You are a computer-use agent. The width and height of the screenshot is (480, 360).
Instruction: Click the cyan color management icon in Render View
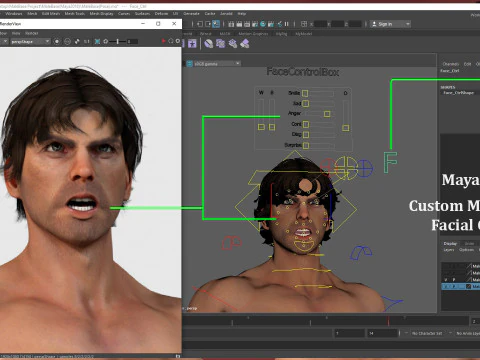(x=97, y=41)
